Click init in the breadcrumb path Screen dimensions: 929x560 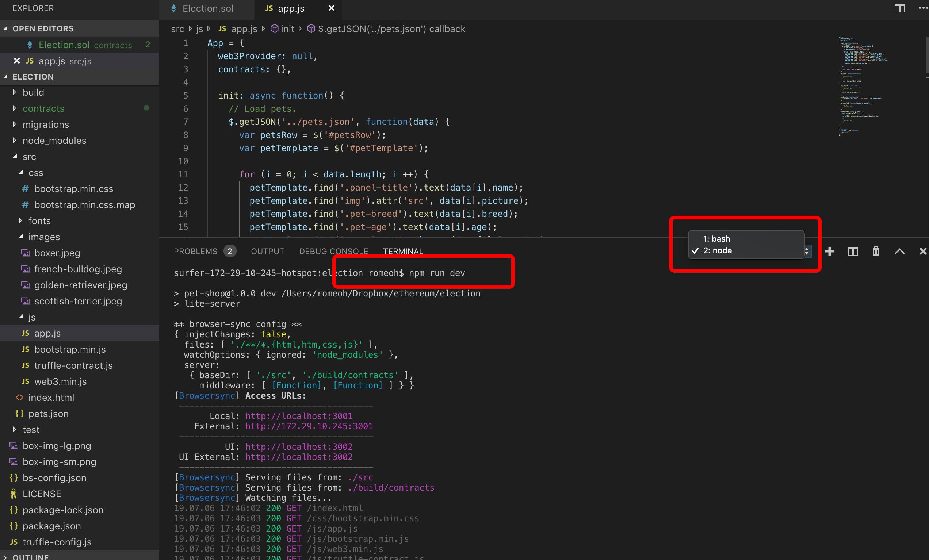point(287,29)
